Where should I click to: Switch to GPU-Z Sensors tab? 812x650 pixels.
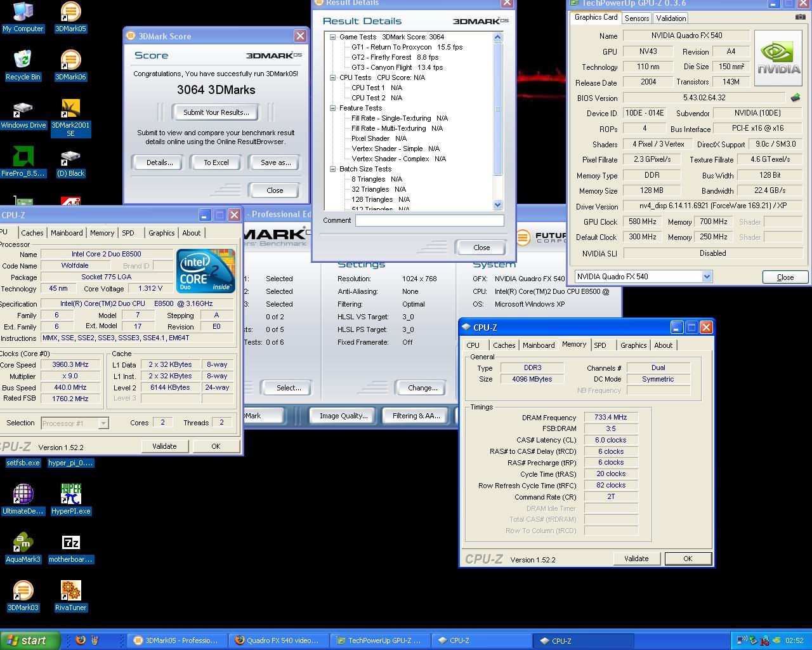637,18
